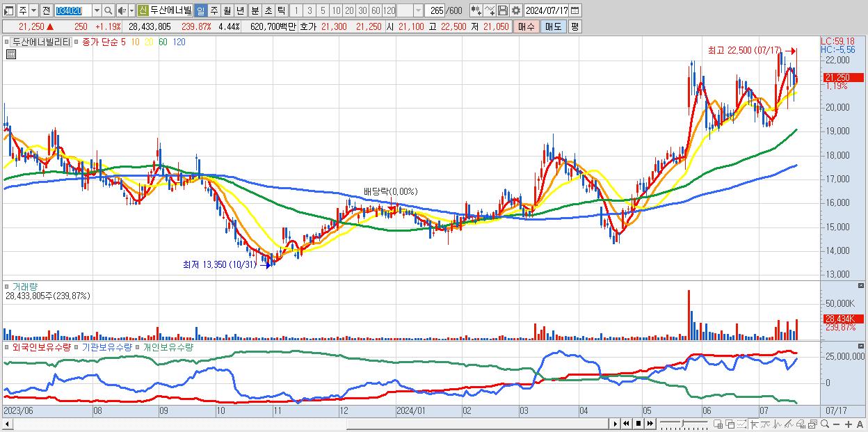Viewport: 868px width, 432px height.
Task: Click the 평 button
Action: [x=574, y=26]
